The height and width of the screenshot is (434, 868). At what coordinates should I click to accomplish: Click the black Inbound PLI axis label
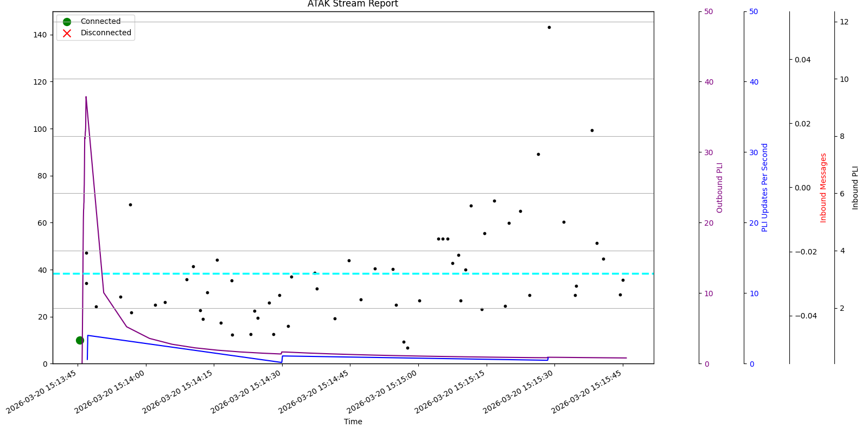[x=856, y=187]
